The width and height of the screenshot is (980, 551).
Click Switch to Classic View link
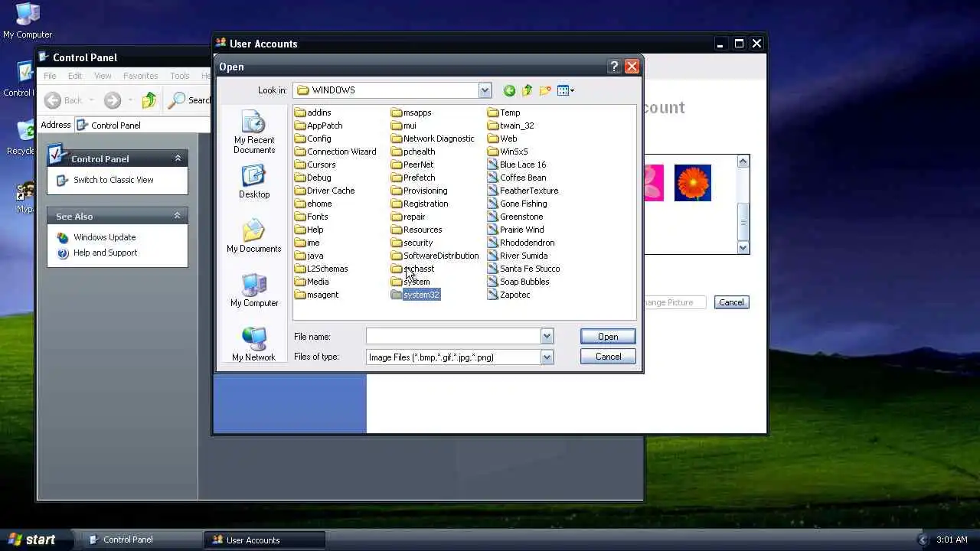click(113, 180)
